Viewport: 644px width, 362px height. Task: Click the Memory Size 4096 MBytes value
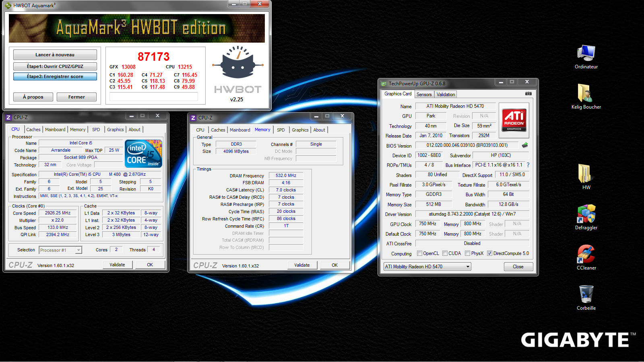click(236, 152)
